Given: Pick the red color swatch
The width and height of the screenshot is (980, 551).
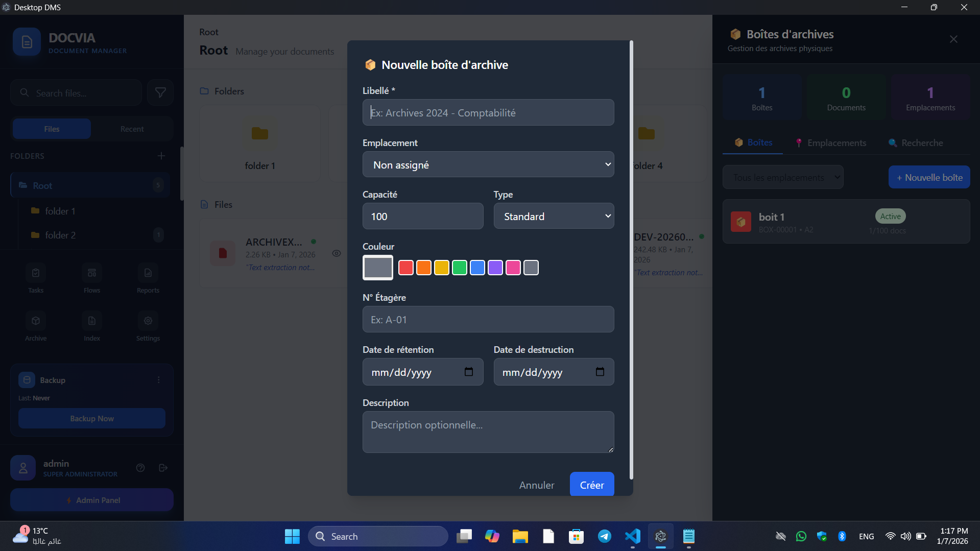Looking at the screenshot, I should tap(406, 268).
